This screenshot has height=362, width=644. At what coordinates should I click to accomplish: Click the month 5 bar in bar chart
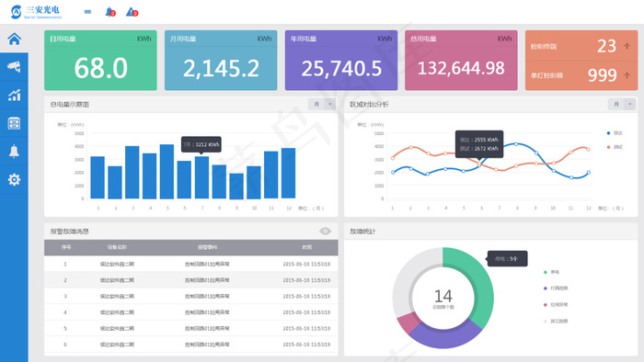tap(167, 172)
